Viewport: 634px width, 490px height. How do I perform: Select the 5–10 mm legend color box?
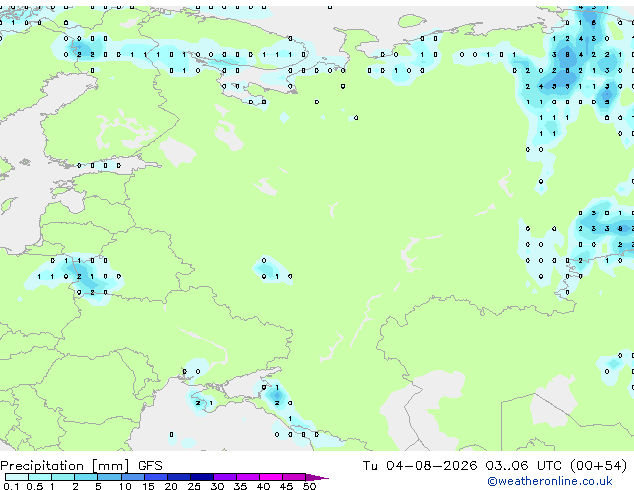pyautogui.click(x=109, y=477)
